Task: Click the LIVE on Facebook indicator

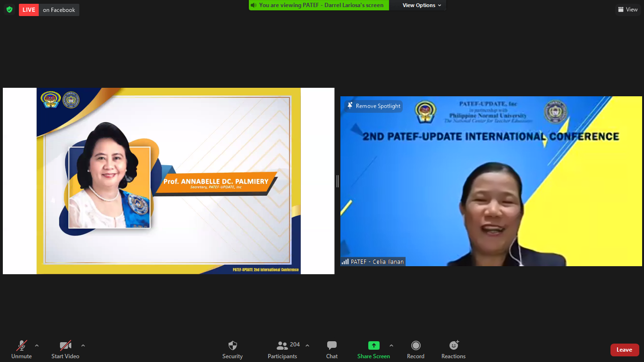Action: [49, 10]
